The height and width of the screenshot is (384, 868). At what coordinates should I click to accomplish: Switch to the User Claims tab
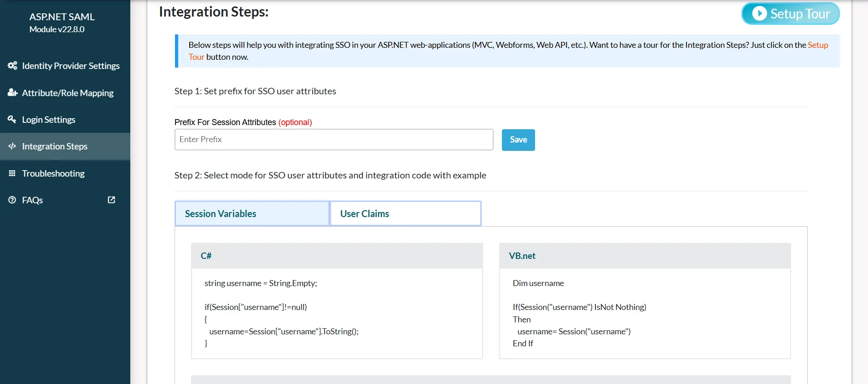point(406,213)
